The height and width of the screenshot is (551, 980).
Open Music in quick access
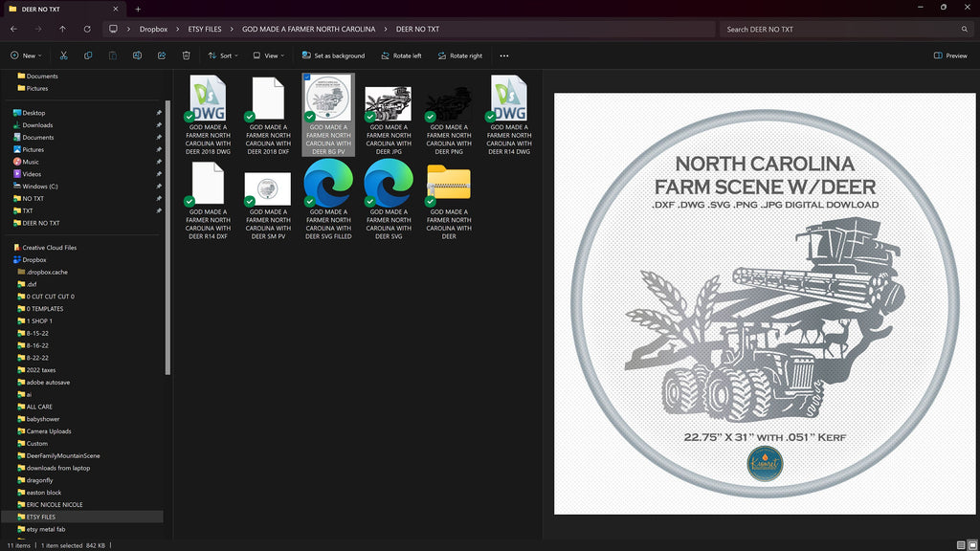coord(31,162)
